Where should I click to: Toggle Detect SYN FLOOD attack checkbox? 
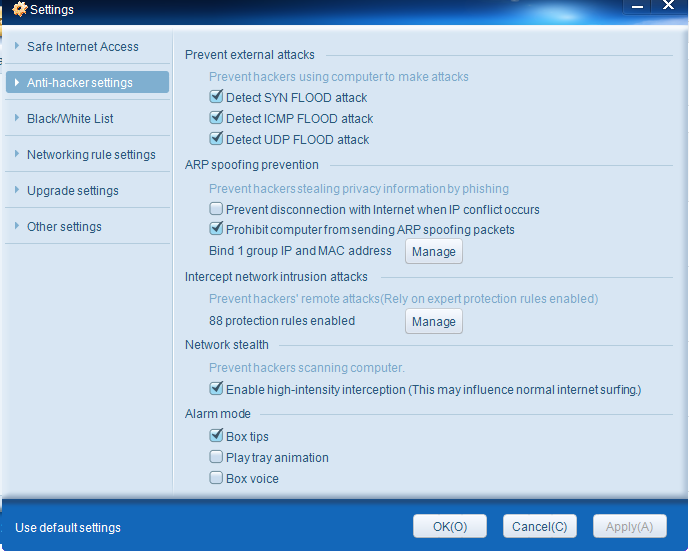216,96
